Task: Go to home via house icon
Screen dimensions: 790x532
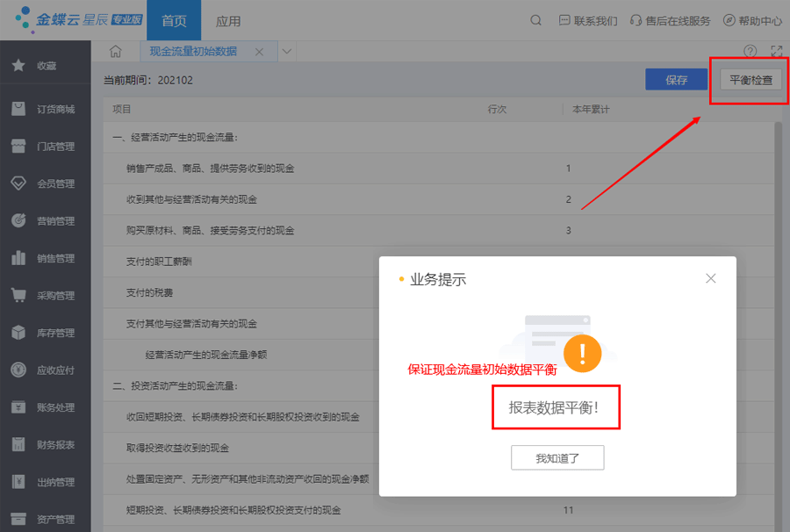Action: click(x=115, y=51)
